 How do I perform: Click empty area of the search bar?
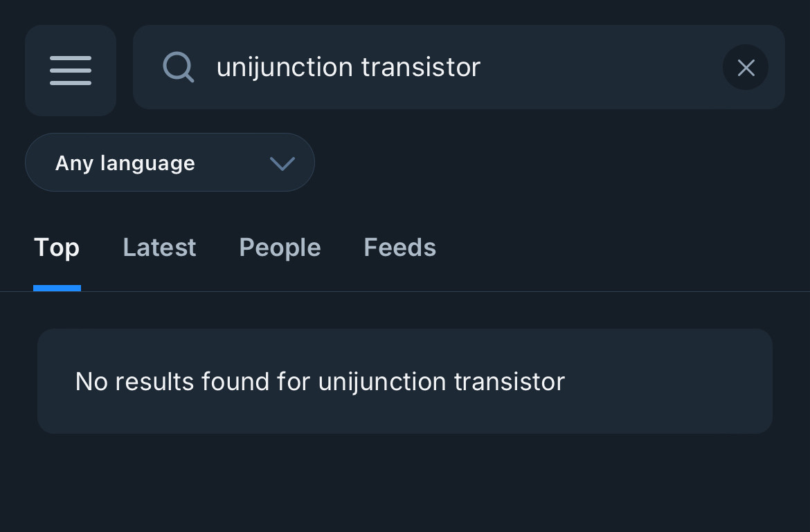[x=600, y=67]
